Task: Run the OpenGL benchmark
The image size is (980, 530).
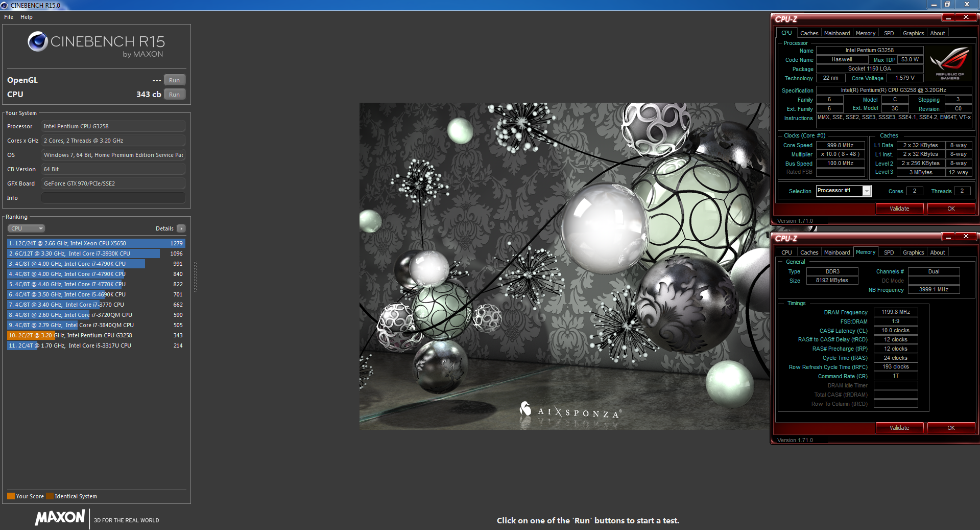Action: click(174, 80)
